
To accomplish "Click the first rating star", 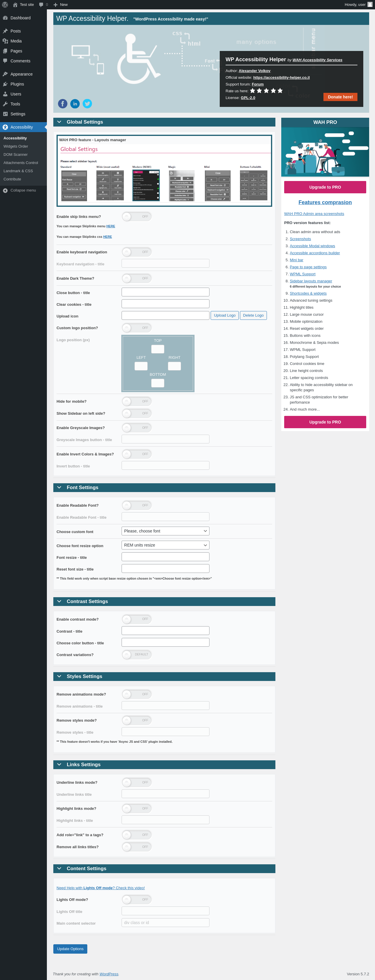I will tap(253, 91).
